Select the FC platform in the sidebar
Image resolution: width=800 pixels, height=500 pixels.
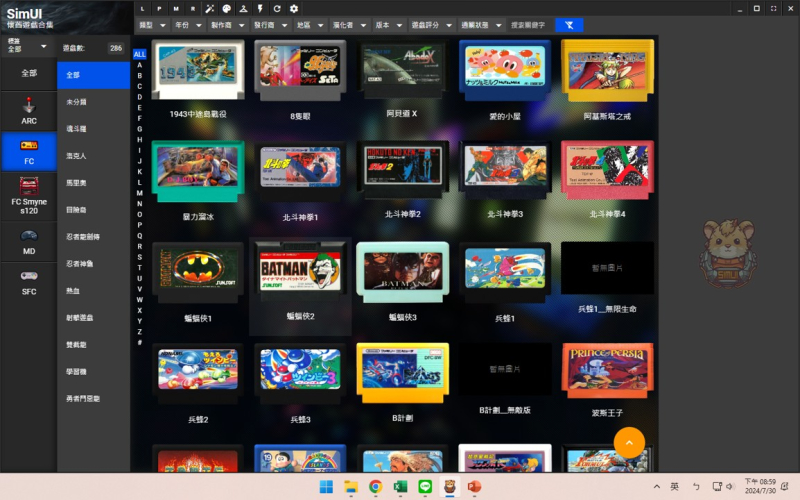click(x=29, y=152)
